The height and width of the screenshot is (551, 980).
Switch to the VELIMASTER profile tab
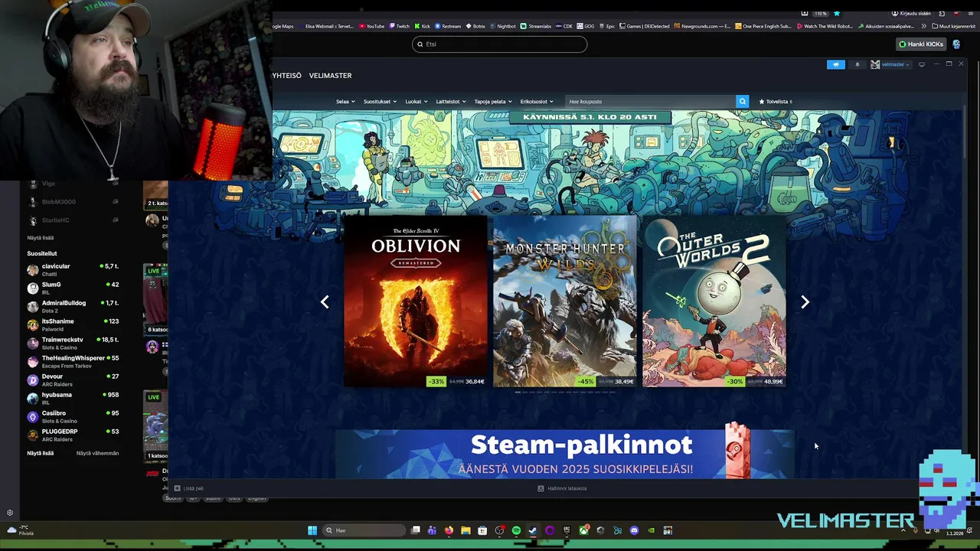click(x=330, y=75)
